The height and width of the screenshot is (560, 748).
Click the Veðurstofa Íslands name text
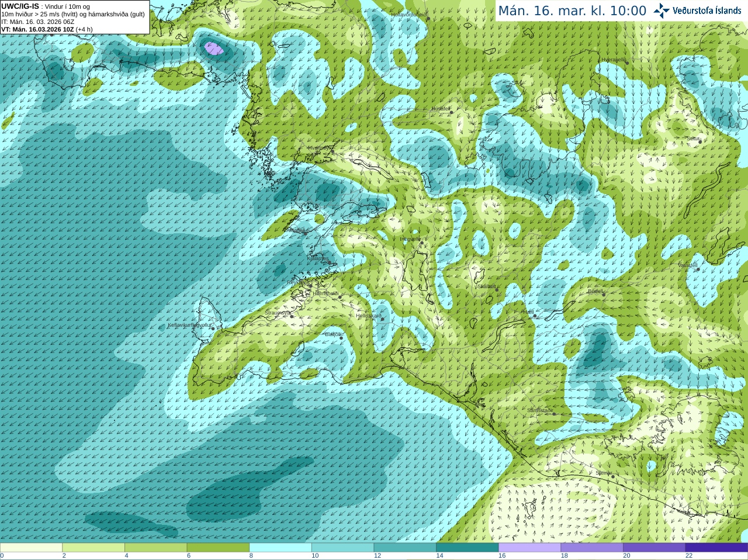(x=707, y=11)
